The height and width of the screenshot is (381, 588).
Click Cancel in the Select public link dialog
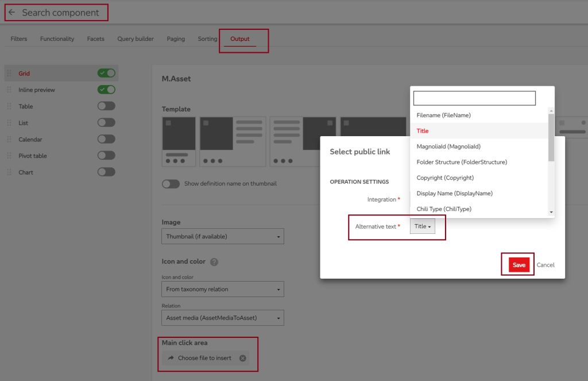coord(545,265)
